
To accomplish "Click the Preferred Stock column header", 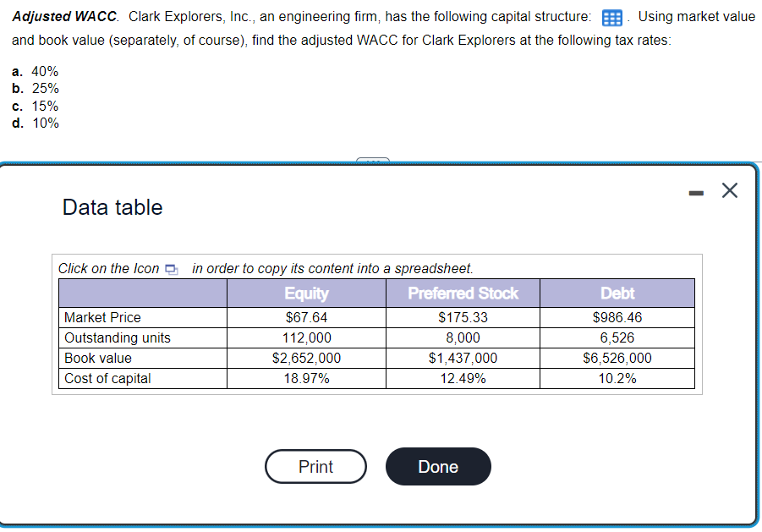I will [x=462, y=293].
